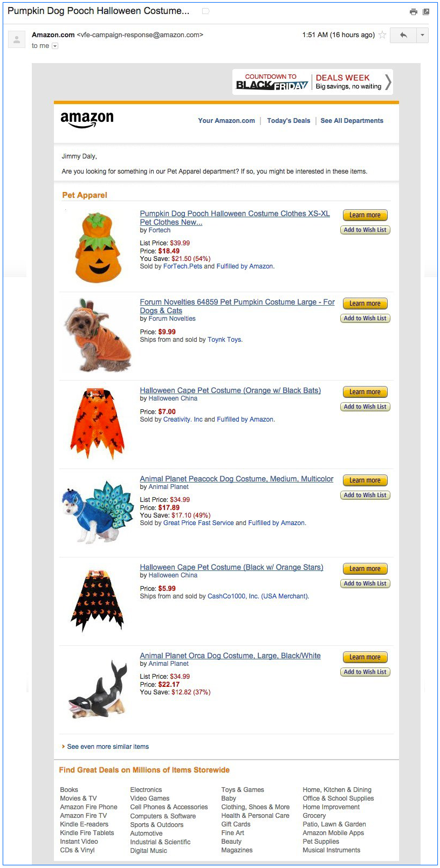Open Halloween Cape Pet Costume Orange link
Image resolution: width=440 pixels, height=868 pixels.
click(x=230, y=390)
